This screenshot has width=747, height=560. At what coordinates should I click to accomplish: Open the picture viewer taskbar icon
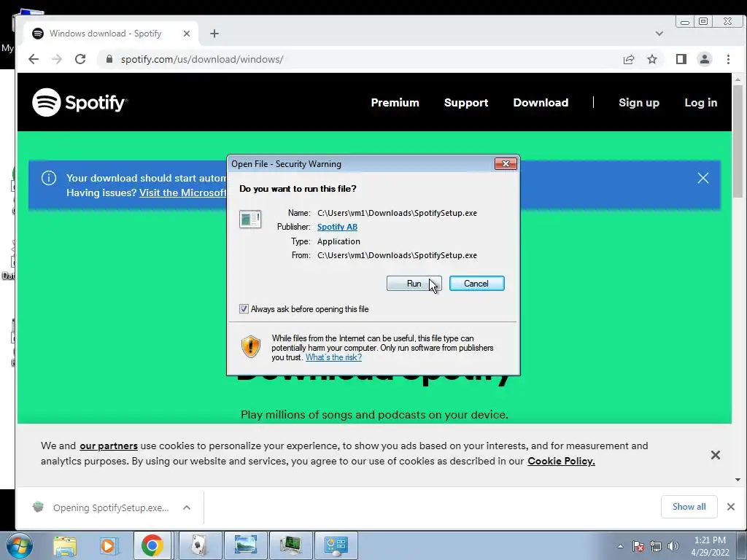(245, 545)
